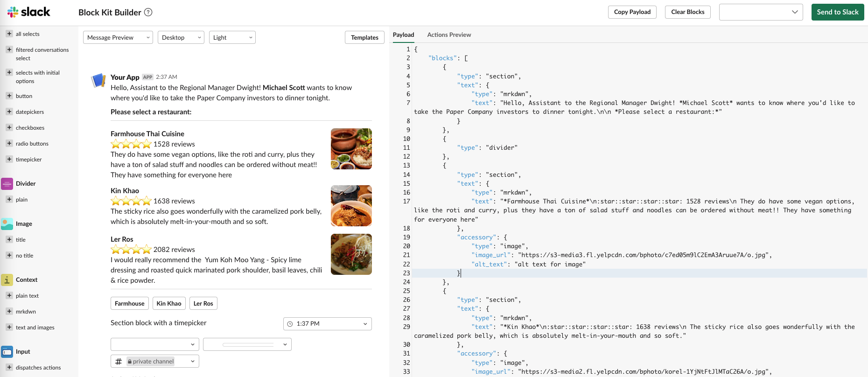Click the 'Farmhouse Thai Cuisine' heading text
The image size is (868, 377).
147,134
